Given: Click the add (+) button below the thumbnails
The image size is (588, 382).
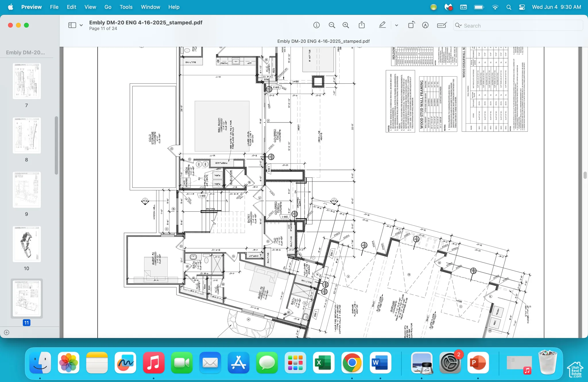Looking at the screenshot, I should [7, 332].
